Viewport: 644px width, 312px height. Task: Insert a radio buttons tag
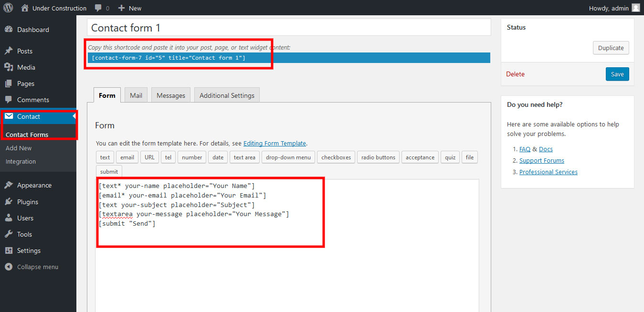[379, 157]
